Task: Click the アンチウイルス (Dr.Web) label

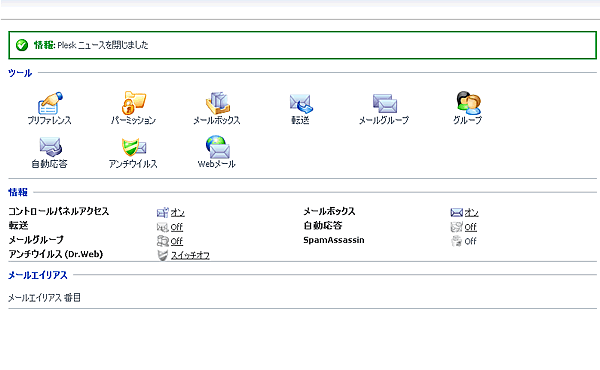Action: click(55, 254)
